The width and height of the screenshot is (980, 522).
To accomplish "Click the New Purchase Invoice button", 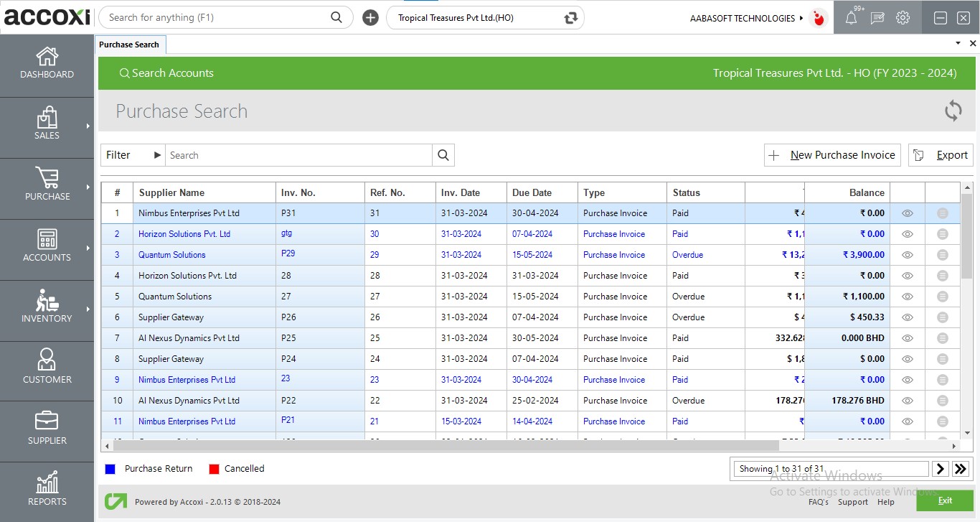I will pyautogui.click(x=832, y=155).
